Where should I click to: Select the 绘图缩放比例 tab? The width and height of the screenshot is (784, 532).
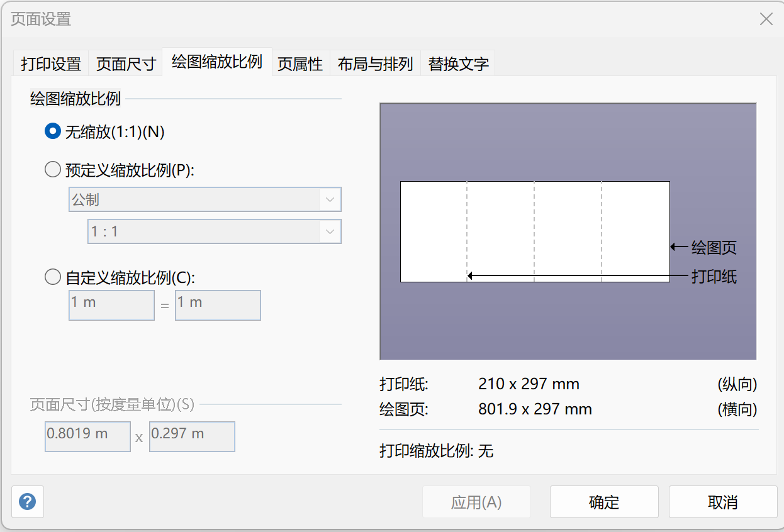(217, 62)
